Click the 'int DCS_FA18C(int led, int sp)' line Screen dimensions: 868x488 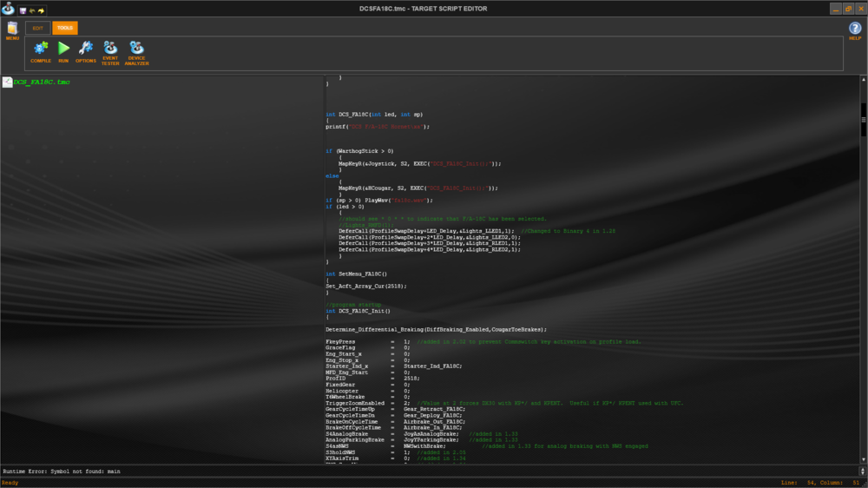374,115
